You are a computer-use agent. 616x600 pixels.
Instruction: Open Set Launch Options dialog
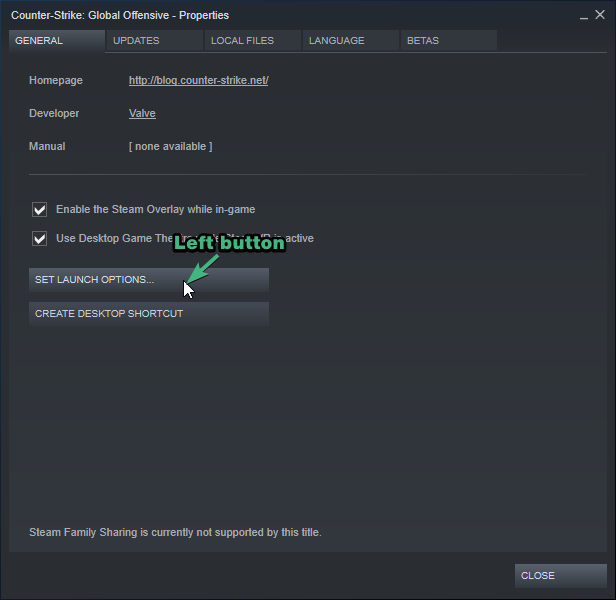click(x=149, y=280)
